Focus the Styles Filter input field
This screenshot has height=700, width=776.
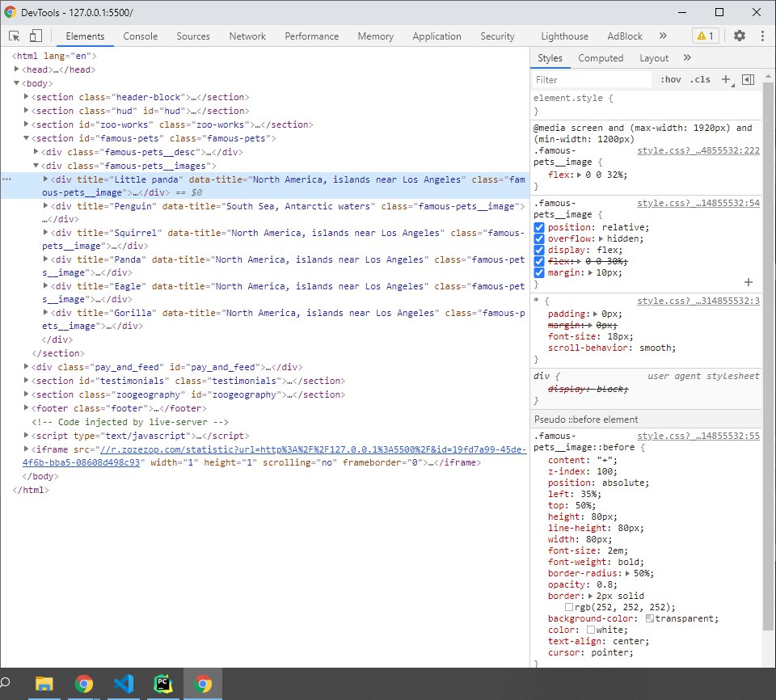click(592, 80)
